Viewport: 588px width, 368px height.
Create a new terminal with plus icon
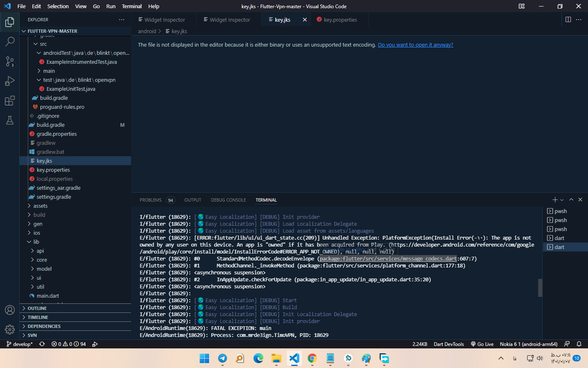pos(555,200)
